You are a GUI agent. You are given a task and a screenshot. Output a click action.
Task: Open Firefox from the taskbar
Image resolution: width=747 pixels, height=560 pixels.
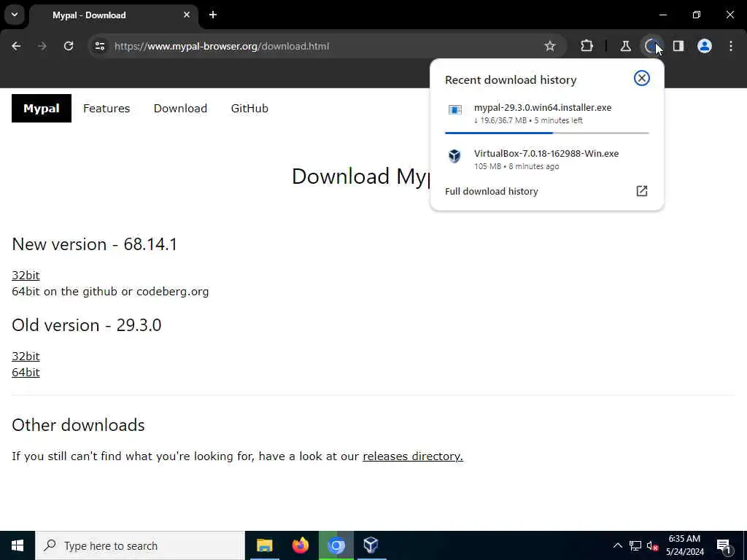(300, 545)
